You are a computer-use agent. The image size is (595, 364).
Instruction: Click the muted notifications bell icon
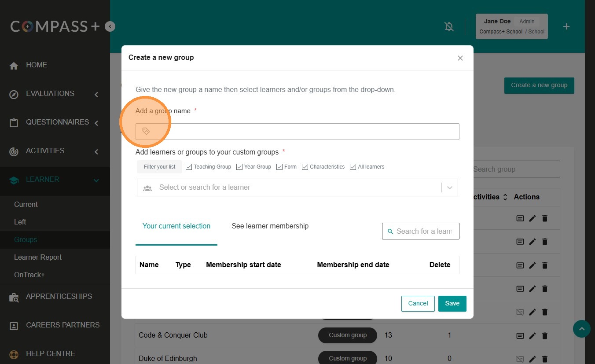click(x=449, y=27)
